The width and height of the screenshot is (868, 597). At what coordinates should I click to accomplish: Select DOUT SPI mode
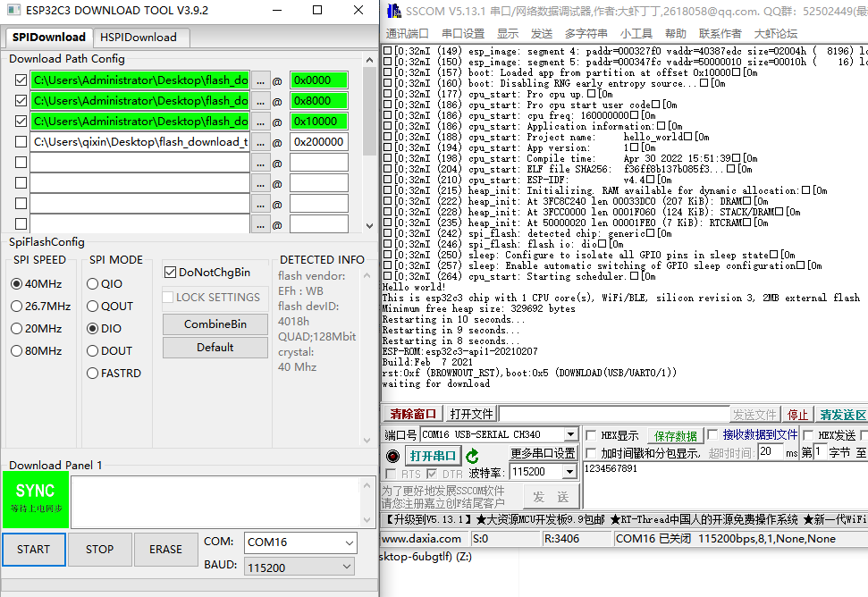tap(92, 351)
